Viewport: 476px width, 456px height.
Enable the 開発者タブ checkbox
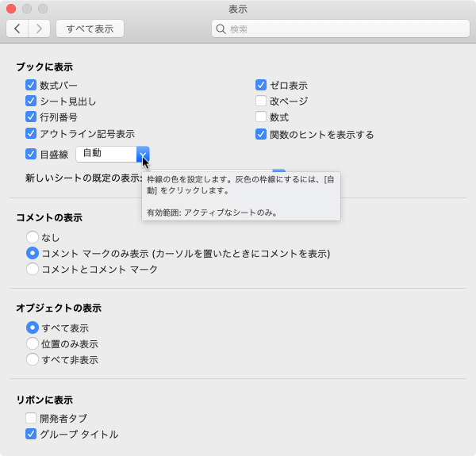tap(31, 418)
